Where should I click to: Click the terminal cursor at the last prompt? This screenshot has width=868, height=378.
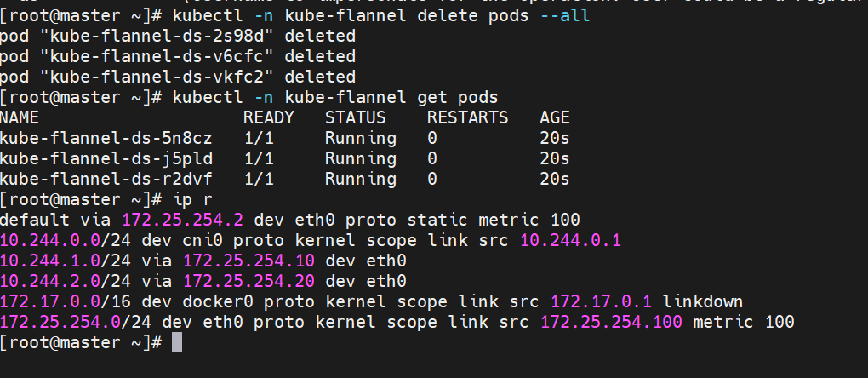(x=177, y=342)
